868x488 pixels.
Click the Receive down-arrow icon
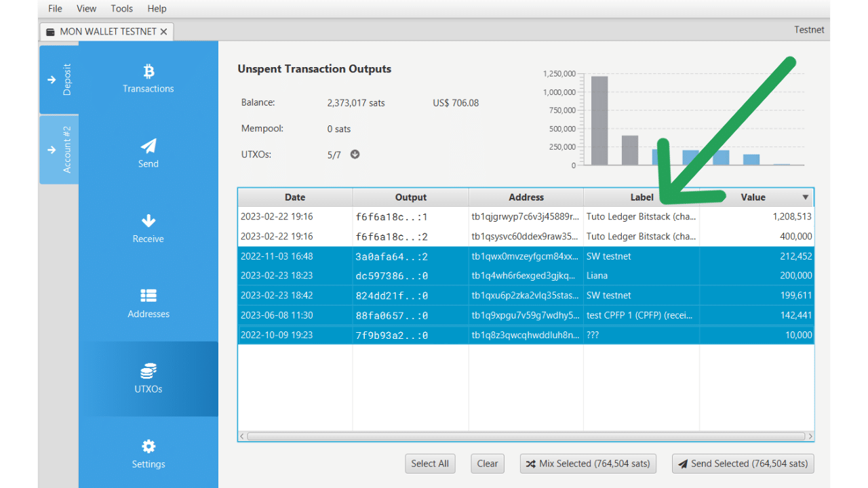click(x=149, y=221)
